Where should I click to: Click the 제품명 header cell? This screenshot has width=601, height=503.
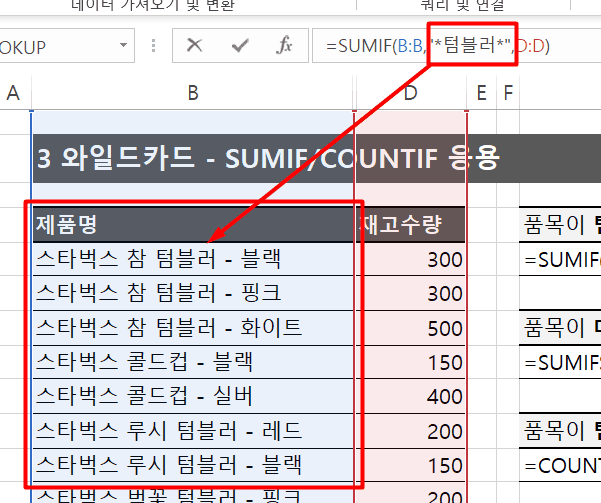coord(193,224)
